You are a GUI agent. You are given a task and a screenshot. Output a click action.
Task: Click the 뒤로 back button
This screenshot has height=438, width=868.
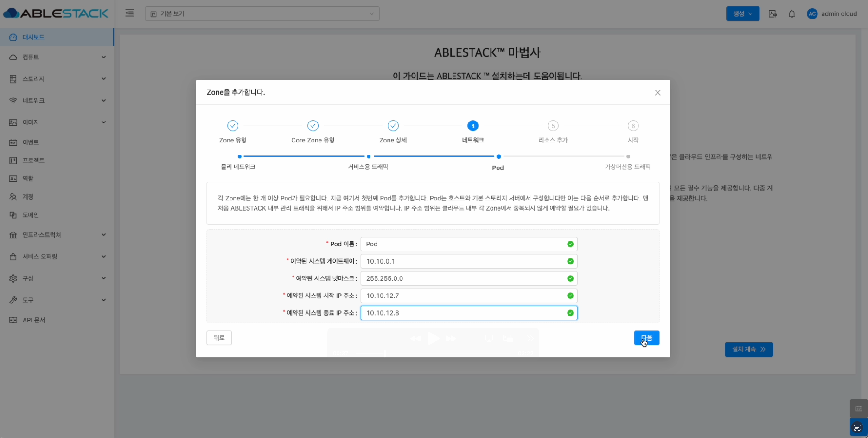pos(219,338)
